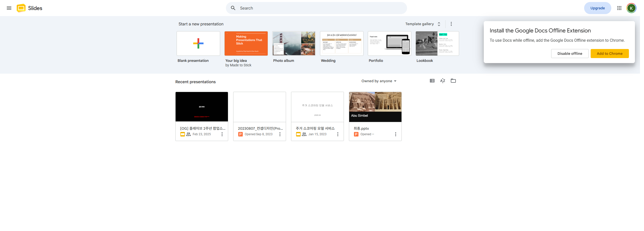Open template section more options menu
This screenshot has width=644, height=231.
point(451,24)
